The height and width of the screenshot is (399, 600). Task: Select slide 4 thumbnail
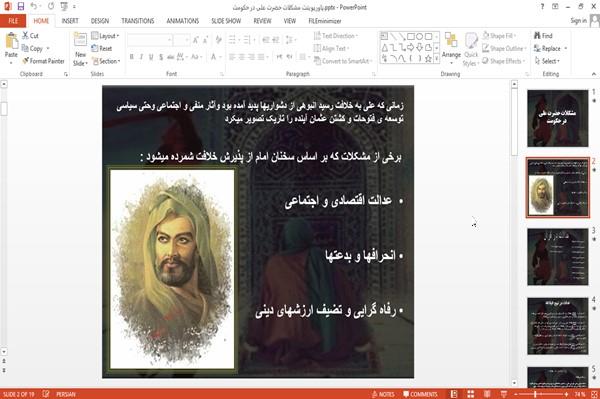[x=558, y=326]
